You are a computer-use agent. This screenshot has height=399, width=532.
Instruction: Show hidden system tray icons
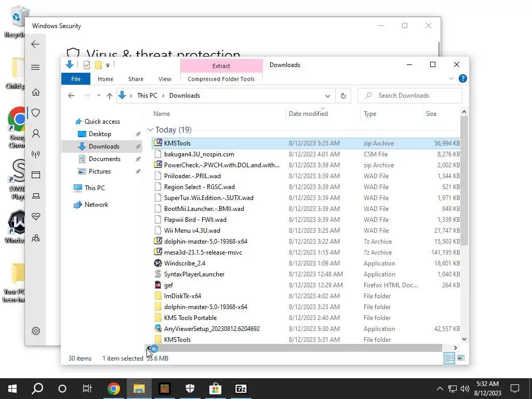(440, 389)
